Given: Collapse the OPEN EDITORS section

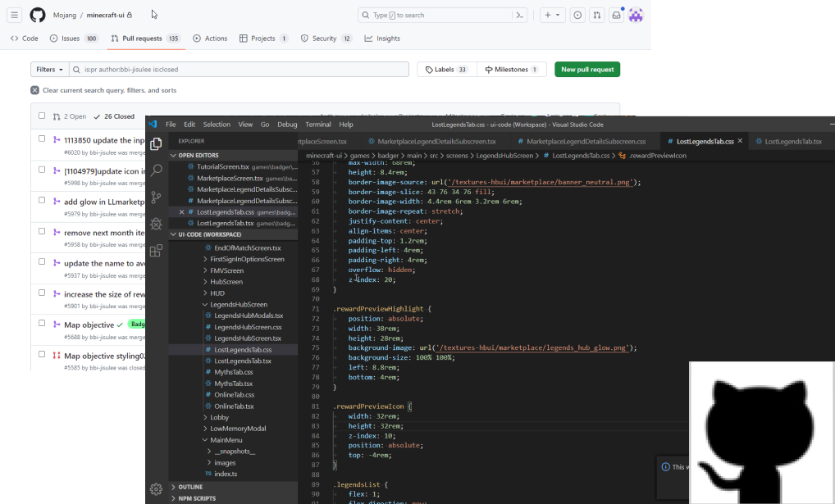Looking at the screenshot, I should click(x=198, y=156).
